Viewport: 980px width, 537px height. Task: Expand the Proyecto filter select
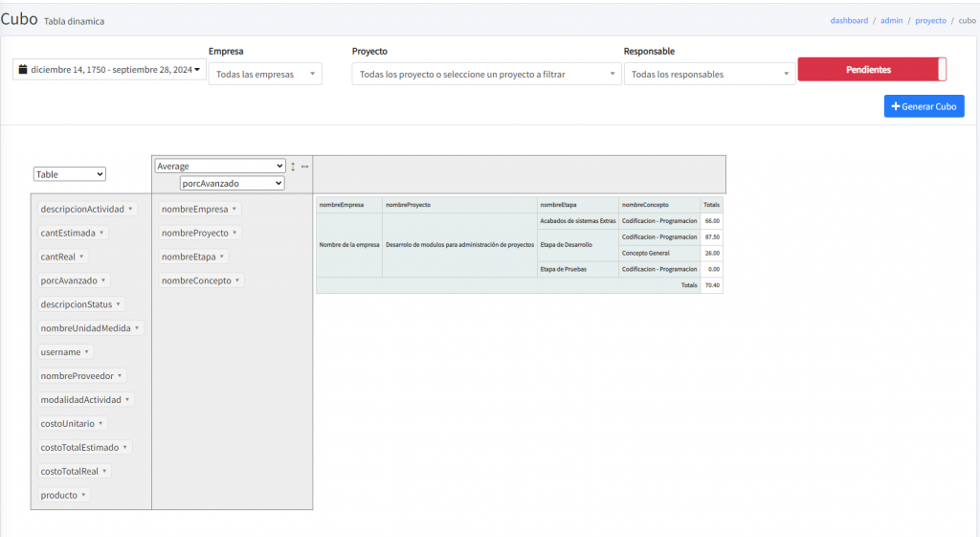coord(486,75)
